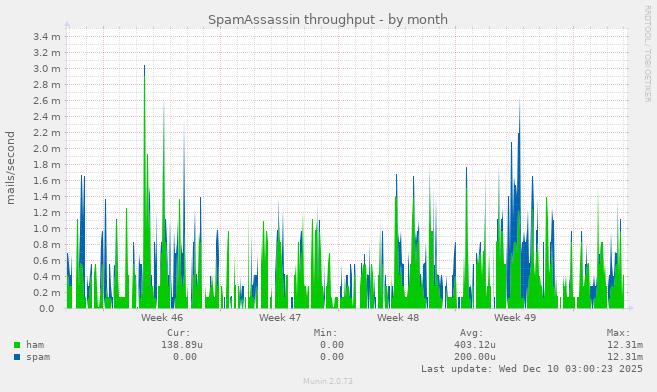Click ham max value '12.31m'
657x392 pixels.
coord(625,345)
